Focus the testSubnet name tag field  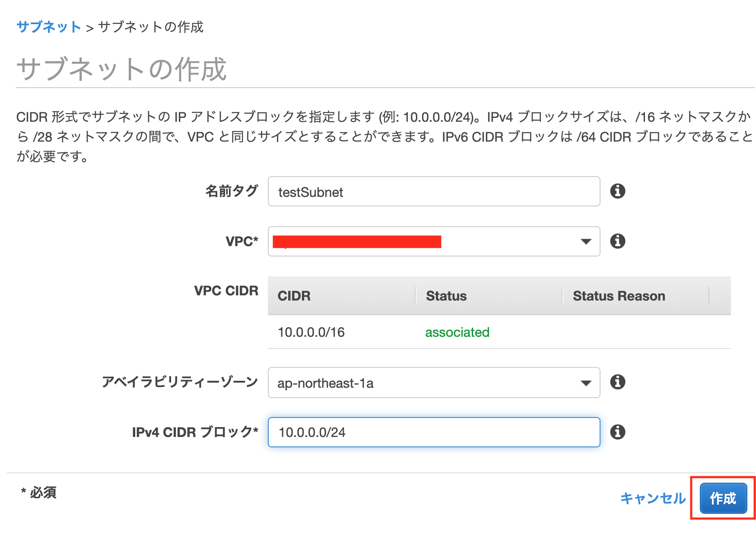tap(434, 191)
